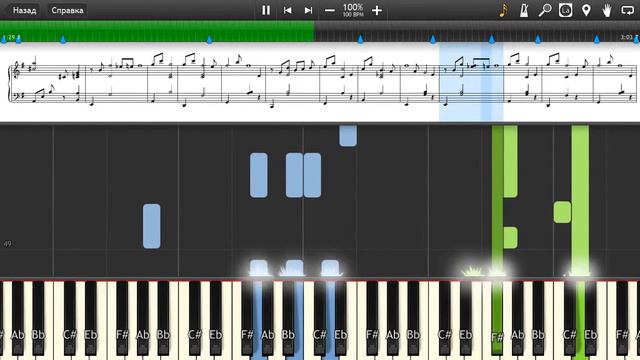Add a bookmark with the pin icon
Image resolution: width=640 pixels, height=360 pixels.
coord(586,10)
